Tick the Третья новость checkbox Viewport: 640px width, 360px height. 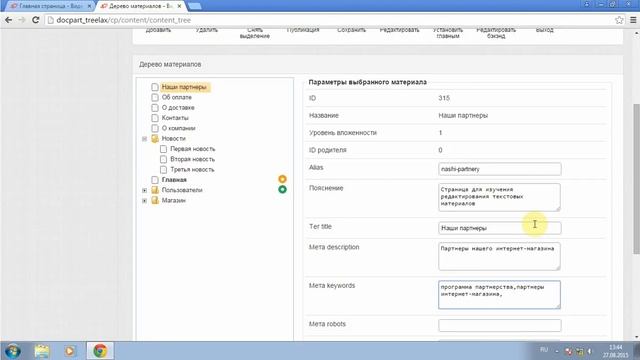(x=163, y=169)
